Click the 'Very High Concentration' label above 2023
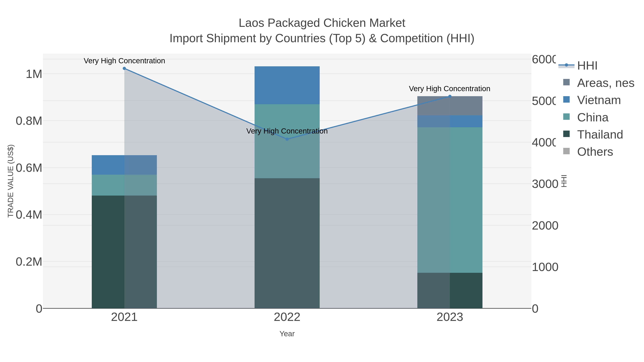Viewport: 644px width, 362px height. 450,89
